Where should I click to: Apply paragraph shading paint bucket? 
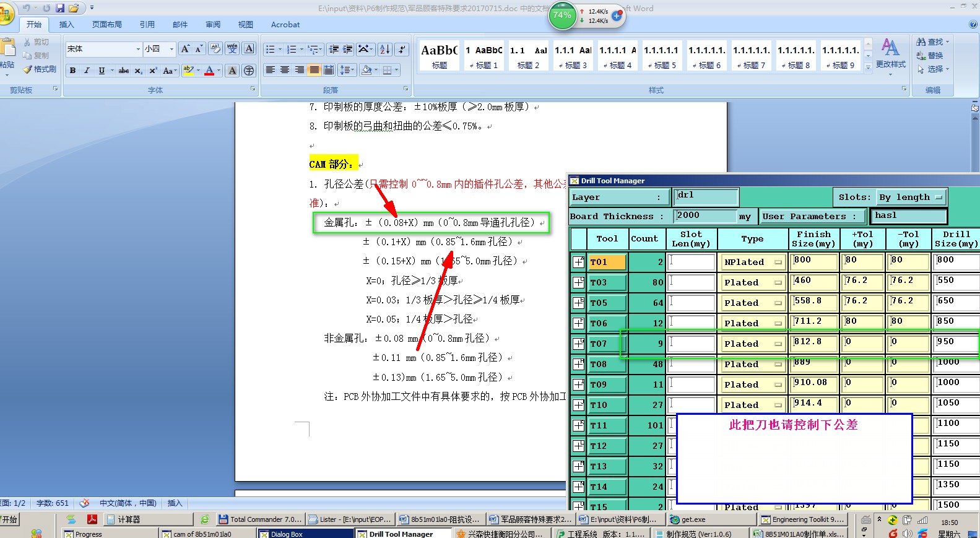pos(366,70)
